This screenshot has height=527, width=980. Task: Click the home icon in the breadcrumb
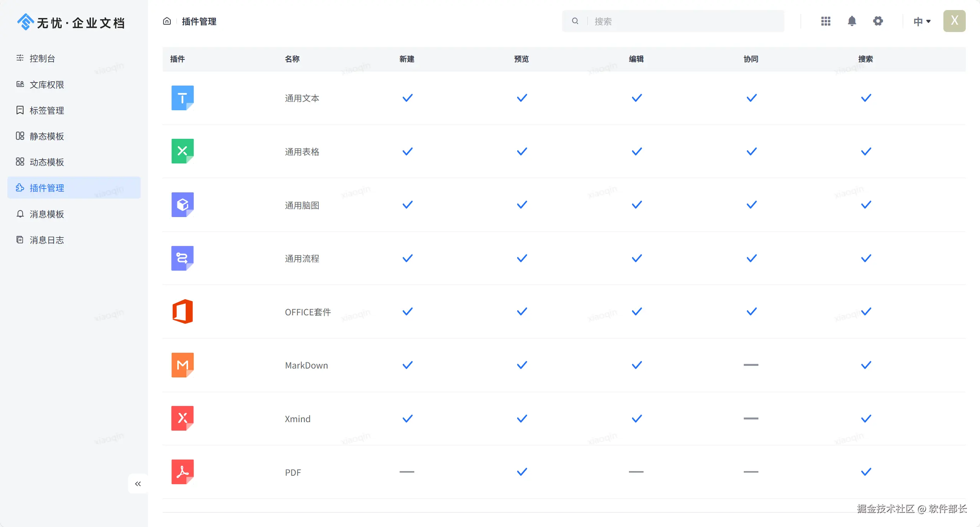click(167, 21)
